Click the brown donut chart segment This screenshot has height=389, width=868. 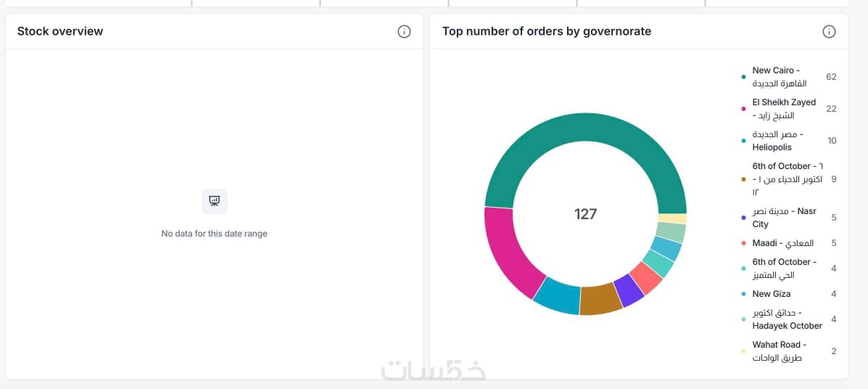coord(600,300)
